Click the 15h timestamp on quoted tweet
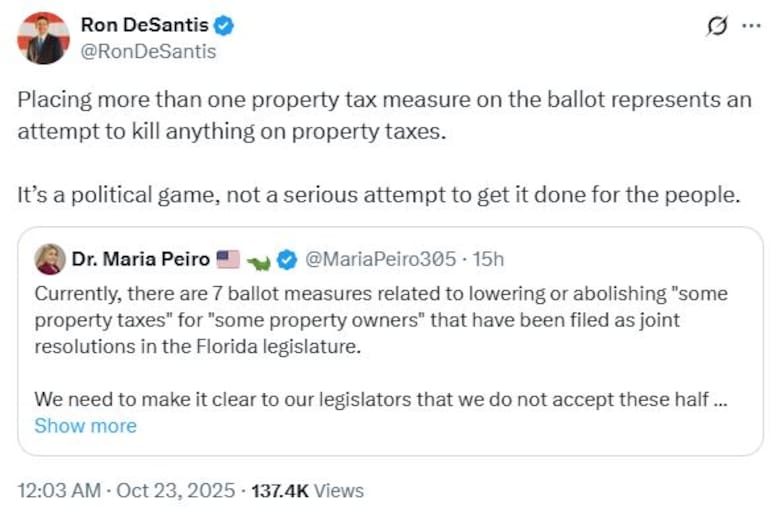The image size is (780, 516). click(488, 260)
